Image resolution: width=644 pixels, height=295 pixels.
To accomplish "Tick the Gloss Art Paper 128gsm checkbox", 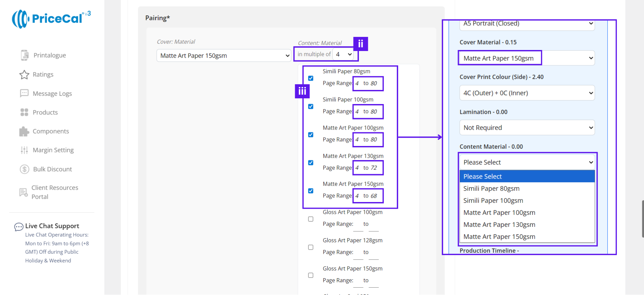I will (x=311, y=247).
